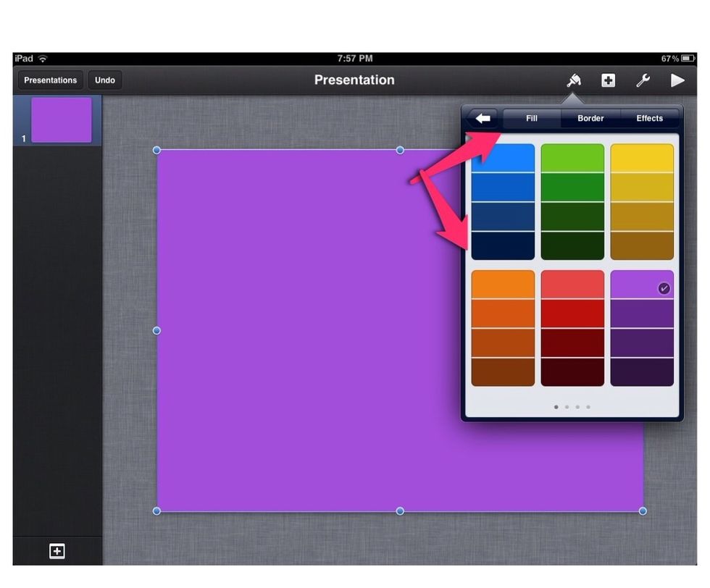The width and height of the screenshot is (710, 588).
Task: Open the Effects tab
Action: coord(649,118)
